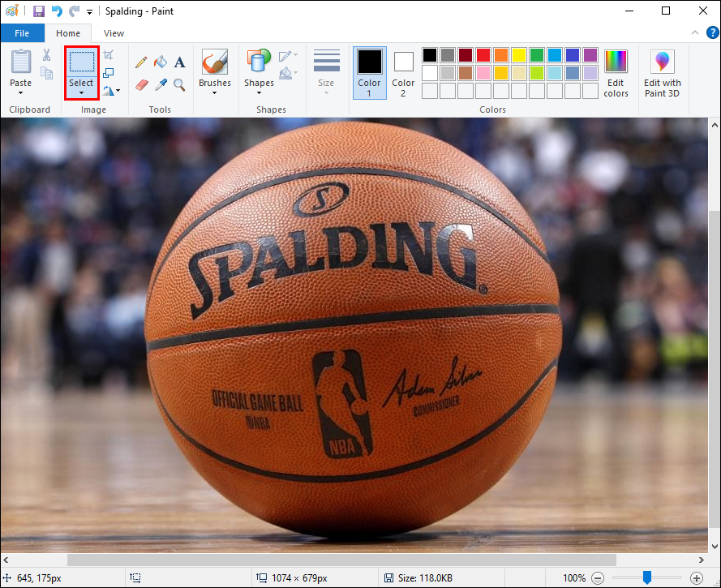Image resolution: width=721 pixels, height=588 pixels.
Task: Click the Resize icon
Action: (109, 73)
